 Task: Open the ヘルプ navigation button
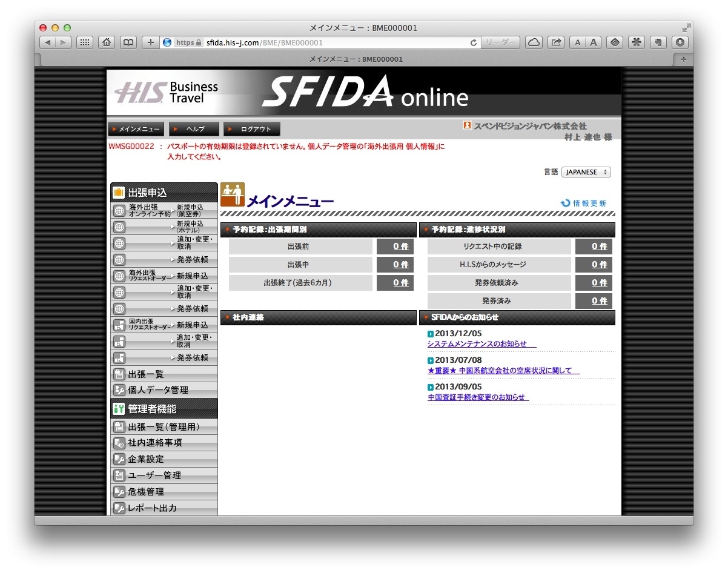click(193, 129)
